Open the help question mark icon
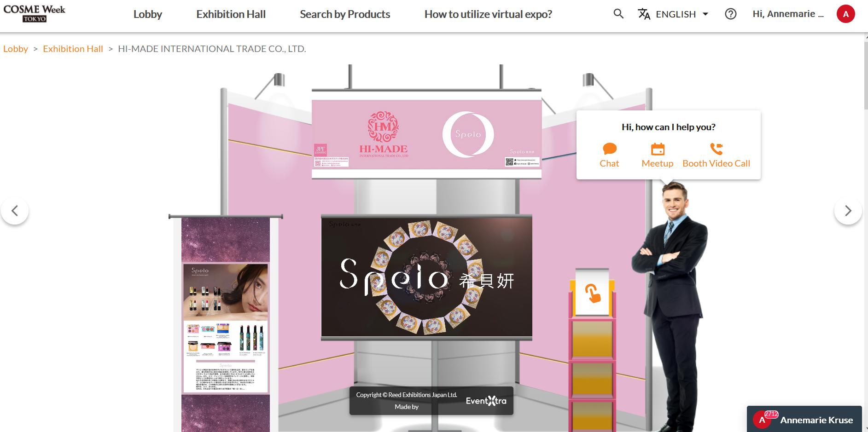The width and height of the screenshot is (868, 432). pyautogui.click(x=730, y=14)
